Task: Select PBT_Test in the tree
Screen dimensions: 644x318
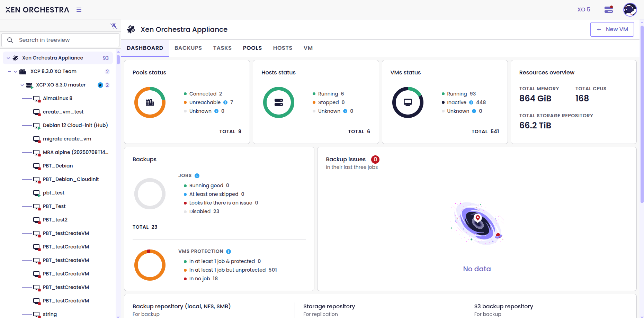Action: [54, 206]
